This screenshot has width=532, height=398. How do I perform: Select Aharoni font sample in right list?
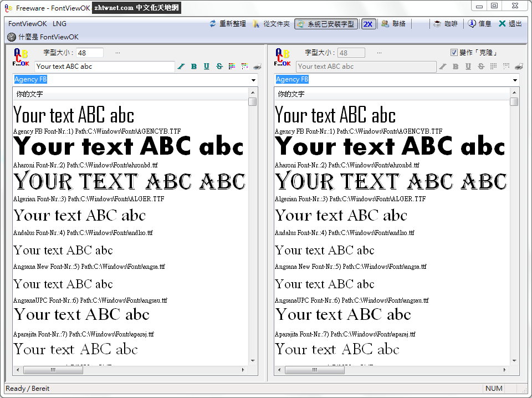390,146
